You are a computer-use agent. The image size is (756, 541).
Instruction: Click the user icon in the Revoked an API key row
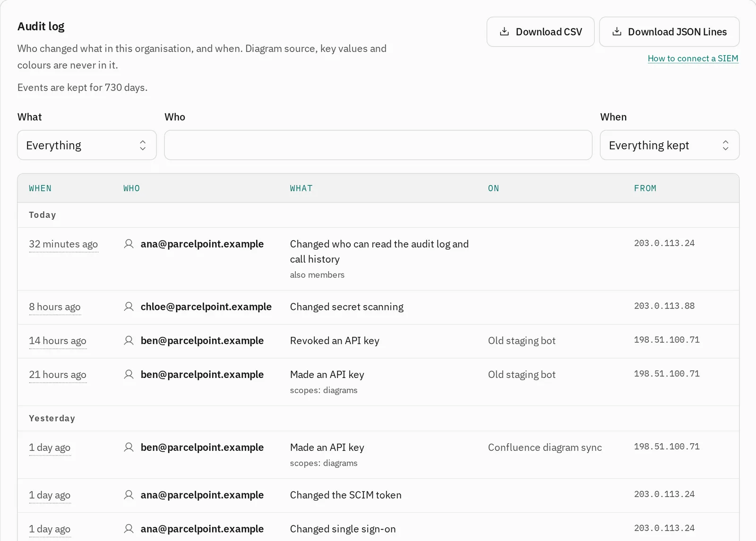pyautogui.click(x=129, y=341)
